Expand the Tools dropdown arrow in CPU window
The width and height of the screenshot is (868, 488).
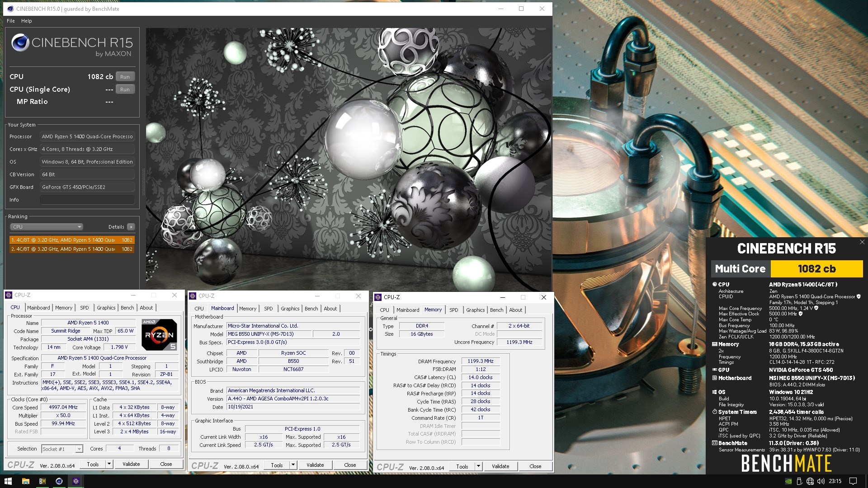tap(109, 464)
